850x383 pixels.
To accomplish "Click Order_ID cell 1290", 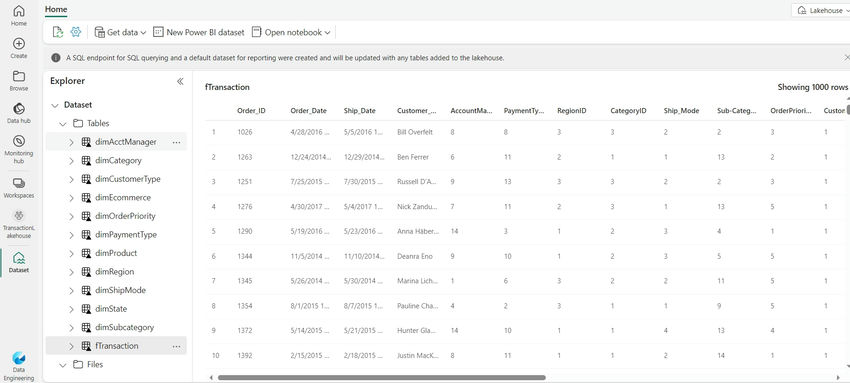I will pyautogui.click(x=244, y=231).
